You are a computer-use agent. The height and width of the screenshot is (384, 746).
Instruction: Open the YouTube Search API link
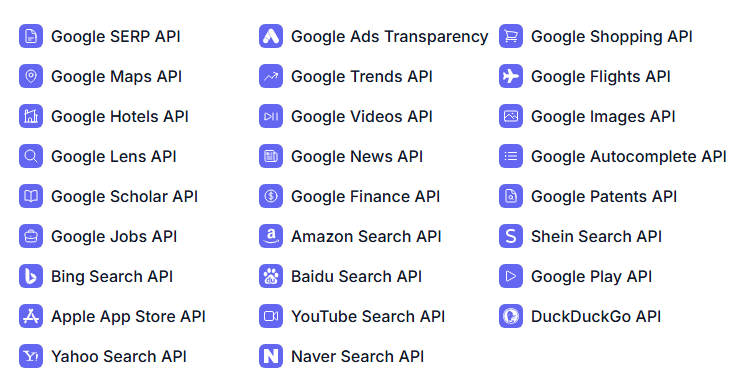click(368, 316)
